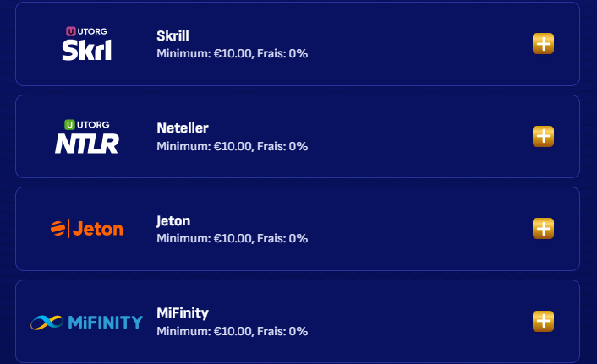Select the Skrill title text
597x364 pixels.
tap(173, 35)
